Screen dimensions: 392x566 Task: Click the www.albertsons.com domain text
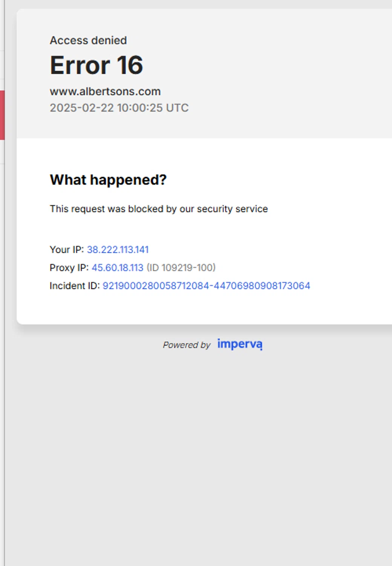[x=105, y=91]
